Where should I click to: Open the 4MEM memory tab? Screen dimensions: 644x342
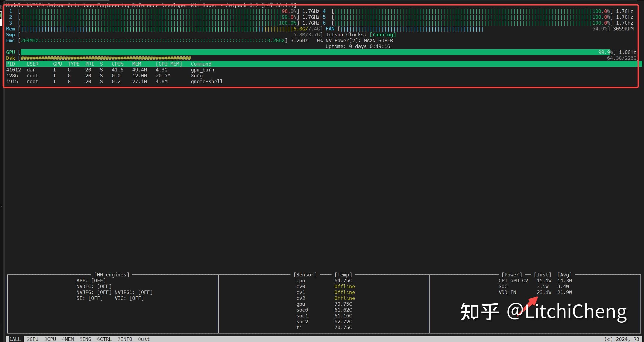[68, 339]
